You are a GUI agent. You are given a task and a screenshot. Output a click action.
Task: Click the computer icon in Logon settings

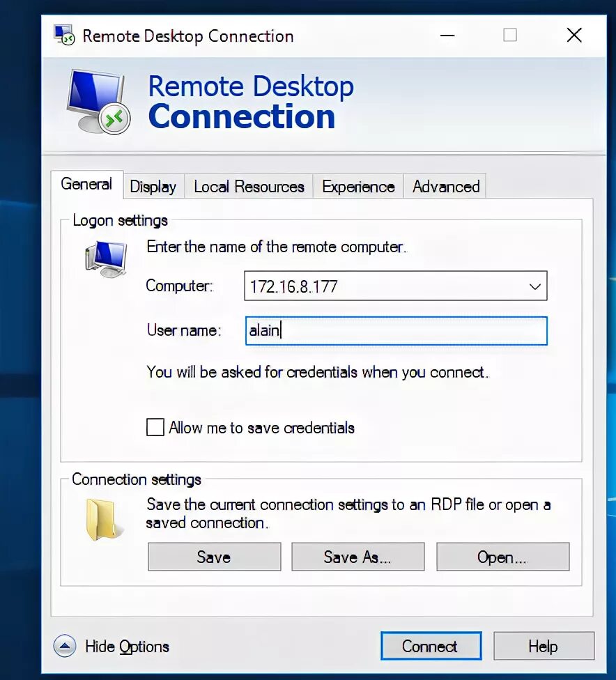[107, 259]
